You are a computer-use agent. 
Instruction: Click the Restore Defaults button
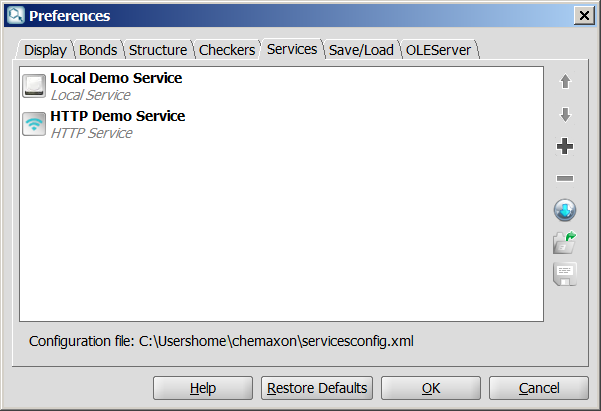[317, 388]
